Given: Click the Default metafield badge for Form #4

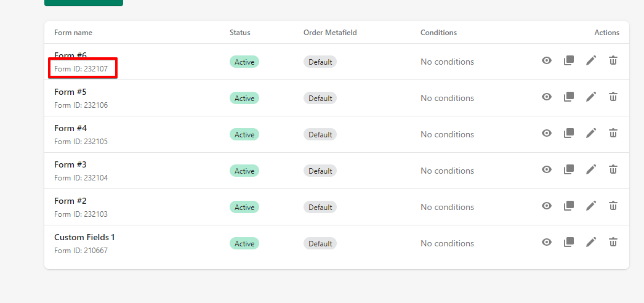Looking at the screenshot, I should point(320,135).
